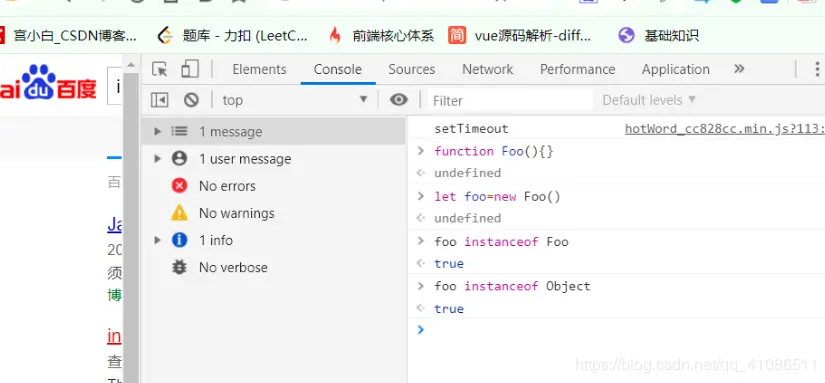Viewport: 825px width, 383px height.
Task: Show more DevTools tabs chevron
Action: [739, 69]
